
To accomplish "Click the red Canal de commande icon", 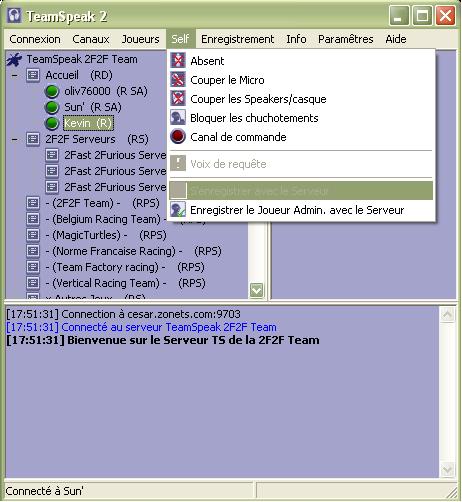I will point(178,137).
